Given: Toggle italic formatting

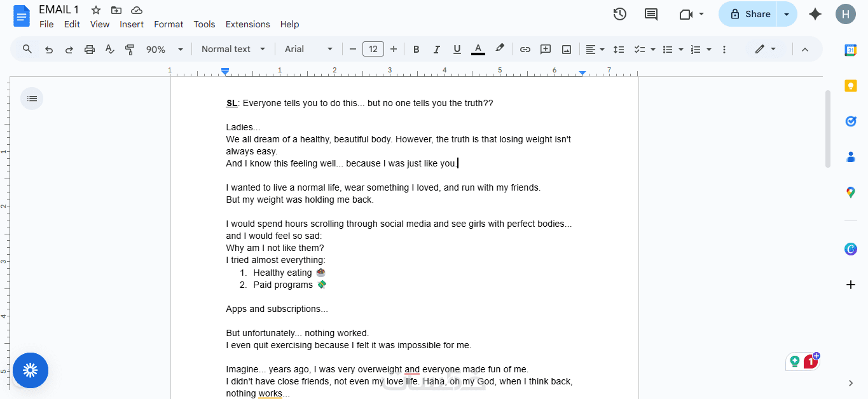Looking at the screenshot, I should pos(437,49).
